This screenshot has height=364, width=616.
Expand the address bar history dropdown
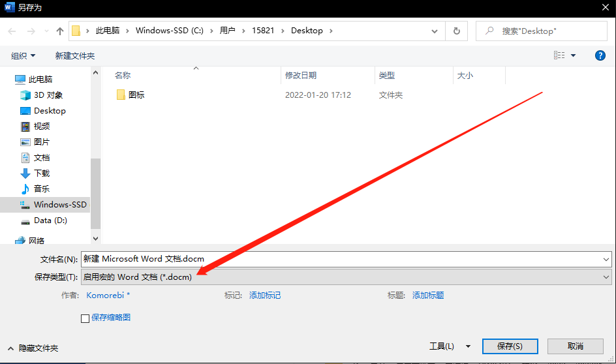coord(435,31)
